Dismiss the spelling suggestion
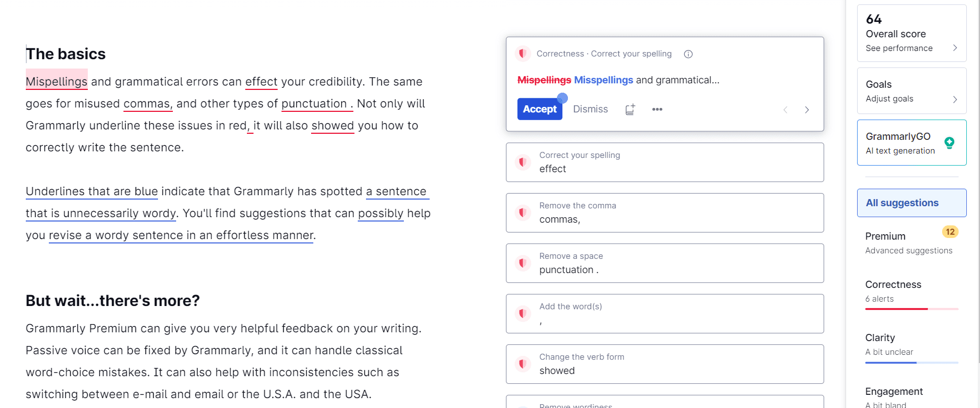The width and height of the screenshot is (980, 408). [590, 109]
